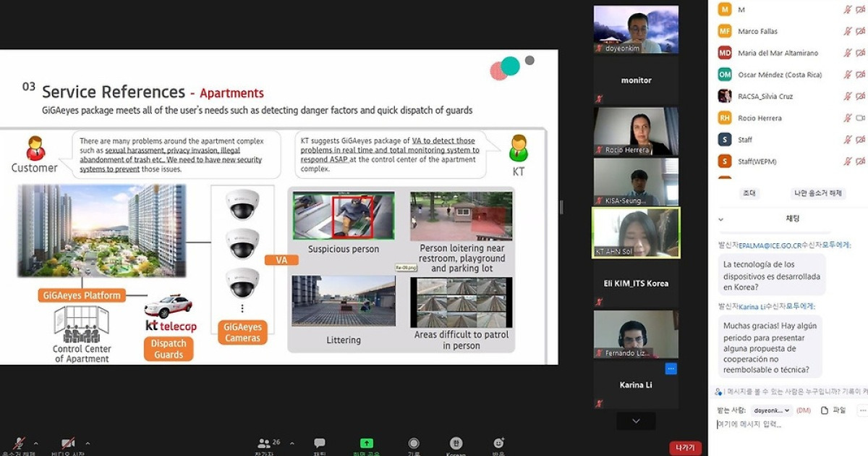Viewport: 868px width, 456px height.
Task: Open the 채팅 chat panel from the toolbar
Action: [318, 443]
